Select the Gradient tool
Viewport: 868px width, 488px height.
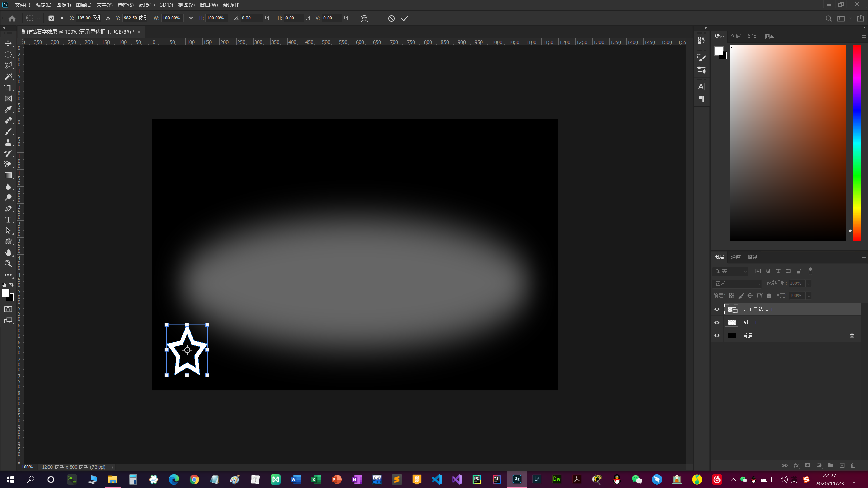click(8, 176)
